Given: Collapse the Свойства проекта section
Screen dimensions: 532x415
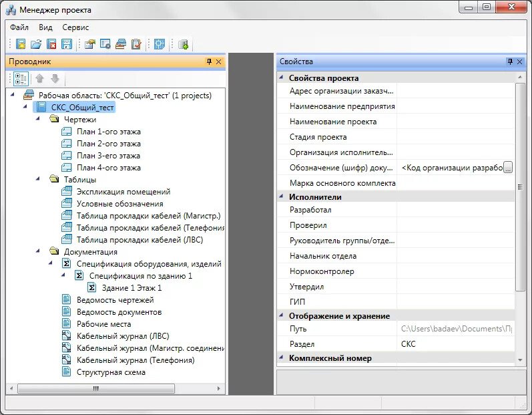Looking at the screenshot, I should [281, 78].
